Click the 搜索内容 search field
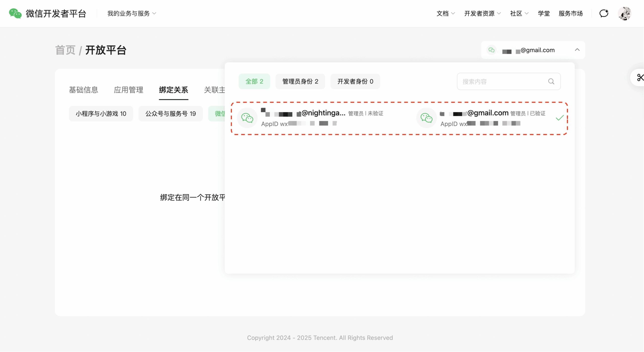This screenshot has height=352, width=644. click(x=501, y=81)
